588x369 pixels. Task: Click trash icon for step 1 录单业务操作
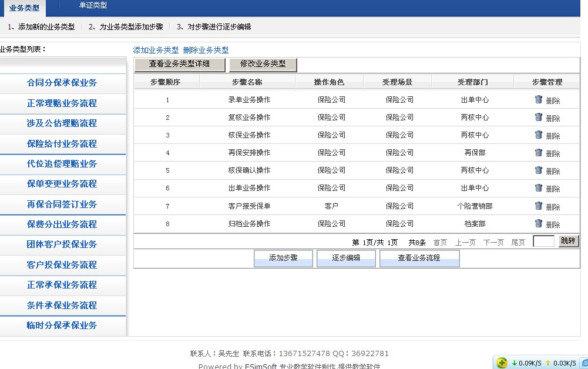(x=538, y=99)
